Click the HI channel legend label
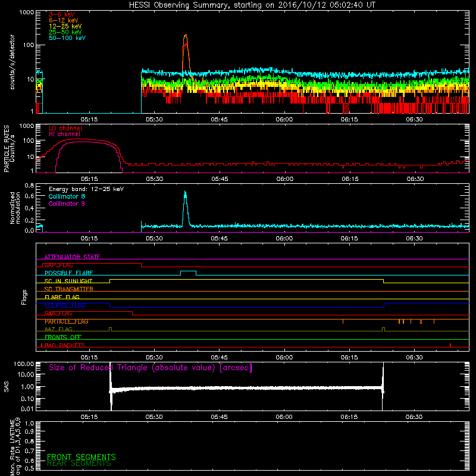Screen dimensions: 476x476 point(64,134)
